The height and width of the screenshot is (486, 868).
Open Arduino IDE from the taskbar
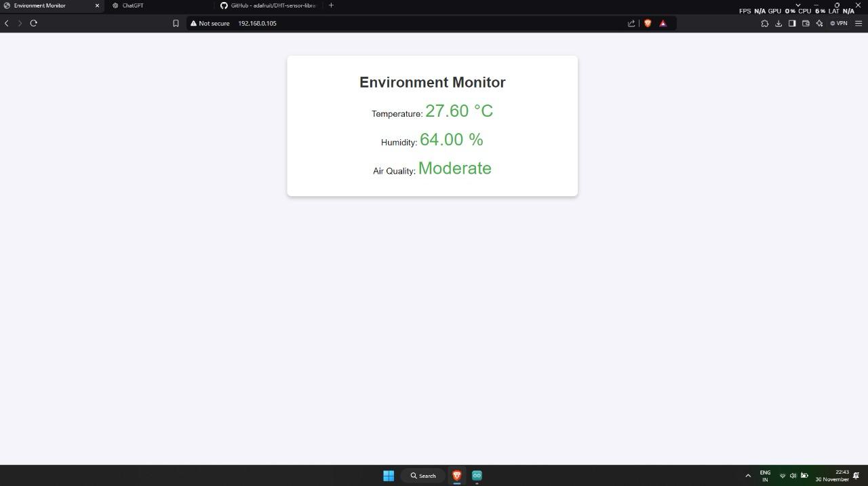477,475
